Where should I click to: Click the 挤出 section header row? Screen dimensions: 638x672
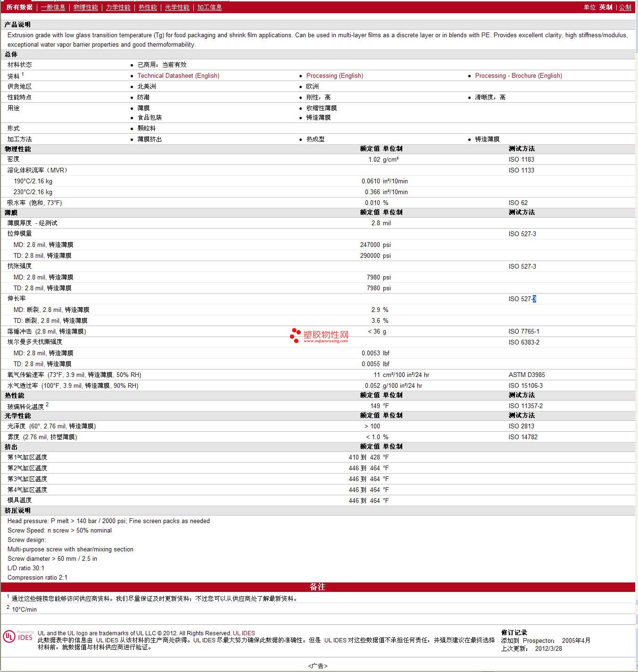click(x=318, y=447)
